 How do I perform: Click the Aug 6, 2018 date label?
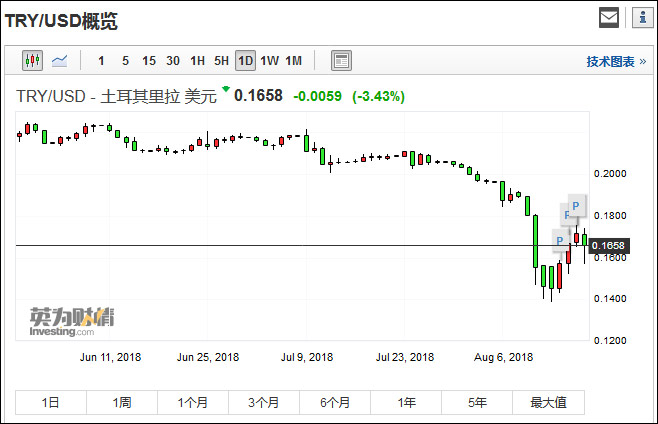click(504, 357)
